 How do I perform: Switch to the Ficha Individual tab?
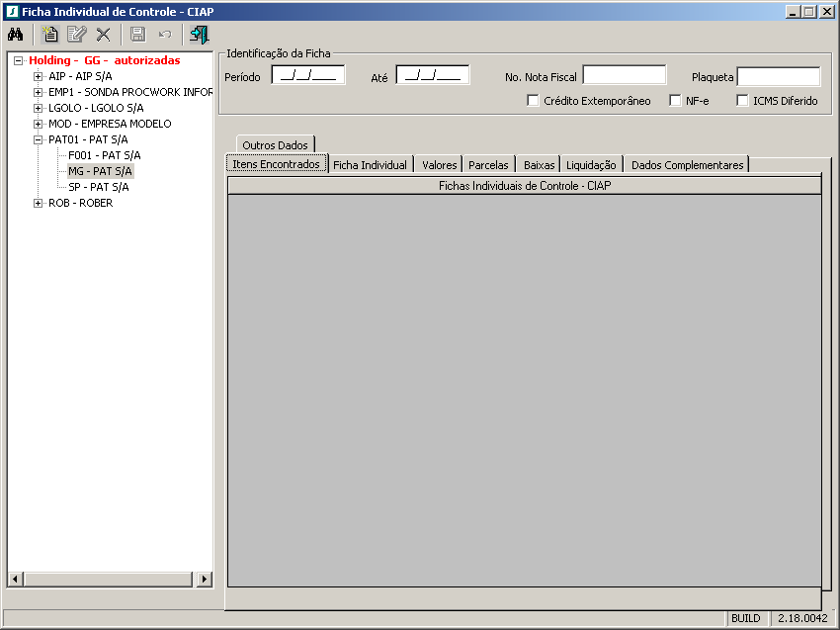point(370,165)
